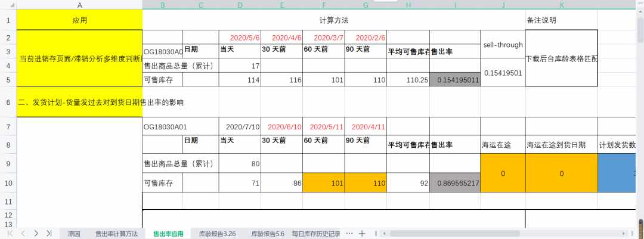Click the date cell 2020/5/11
The height and width of the screenshot is (239, 644).
pyautogui.click(x=324, y=126)
